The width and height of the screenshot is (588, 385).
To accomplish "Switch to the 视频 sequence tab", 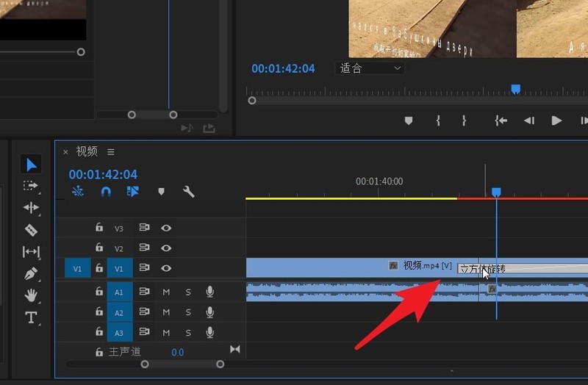I will click(x=87, y=151).
